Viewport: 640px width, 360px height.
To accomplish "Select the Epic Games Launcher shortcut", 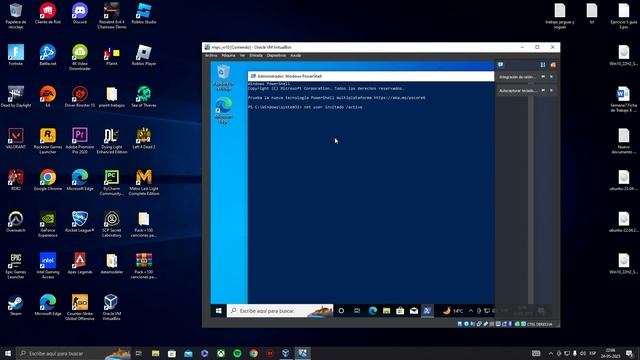I will point(16,266).
